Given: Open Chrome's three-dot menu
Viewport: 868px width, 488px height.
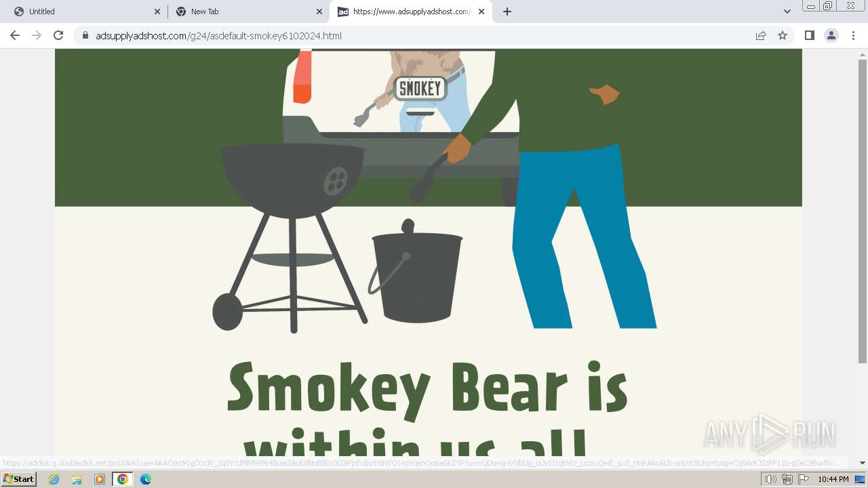Looking at the screenshot, I should 853,35.
